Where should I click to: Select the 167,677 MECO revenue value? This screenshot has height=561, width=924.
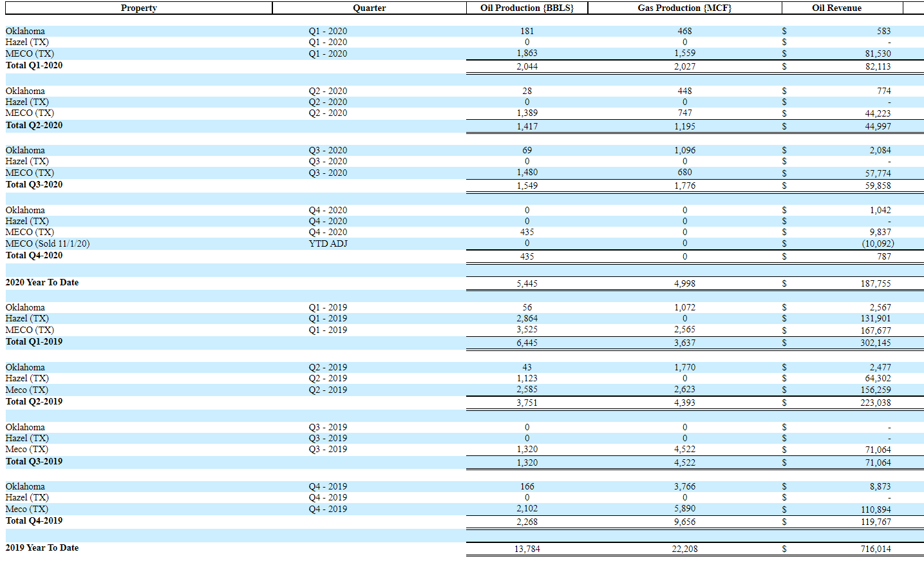[x=876, y=330]
